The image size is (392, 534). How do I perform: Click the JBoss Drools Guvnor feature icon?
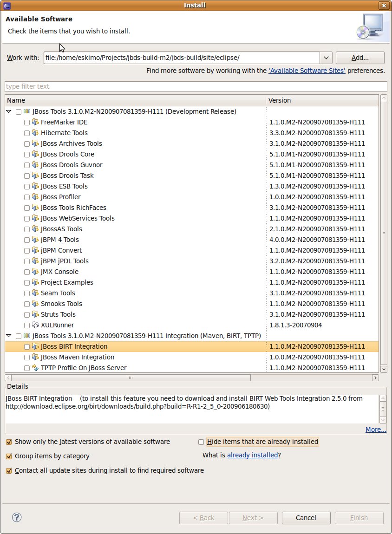tap(35, 164)
